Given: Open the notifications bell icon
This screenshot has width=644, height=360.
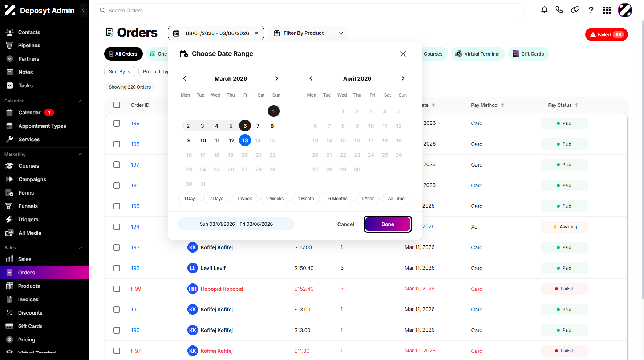Looking at the screenshot, I should (x=544, y=10).
